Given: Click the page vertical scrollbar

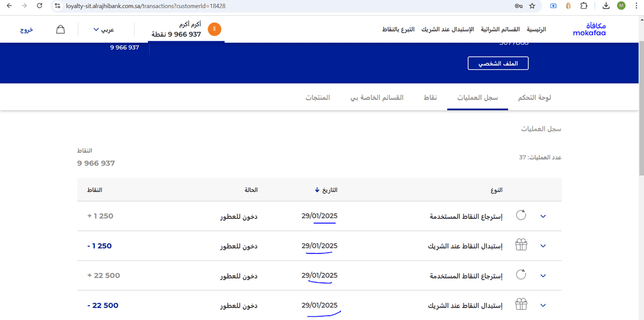Looking at the screenshot, I should (641, 108).
